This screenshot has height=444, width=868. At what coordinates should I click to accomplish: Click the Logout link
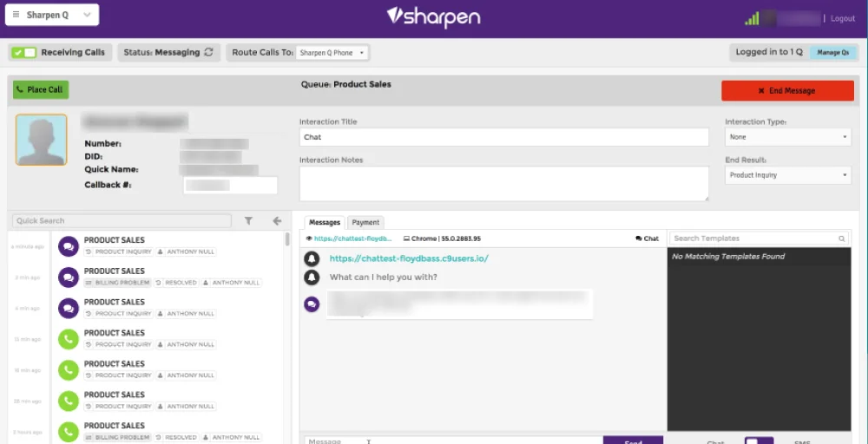click(843, 19)
